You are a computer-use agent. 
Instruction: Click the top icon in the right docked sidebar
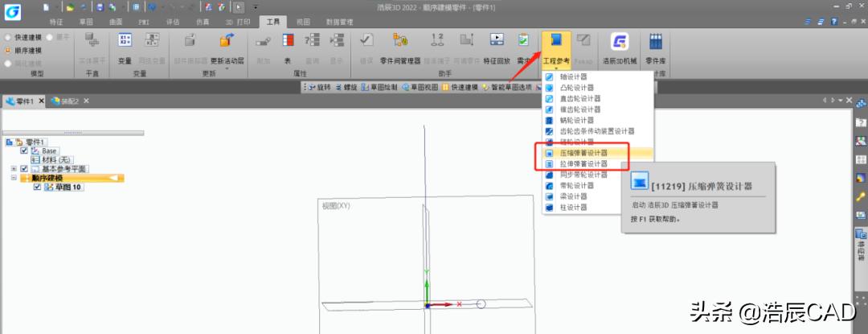(861, 103)
